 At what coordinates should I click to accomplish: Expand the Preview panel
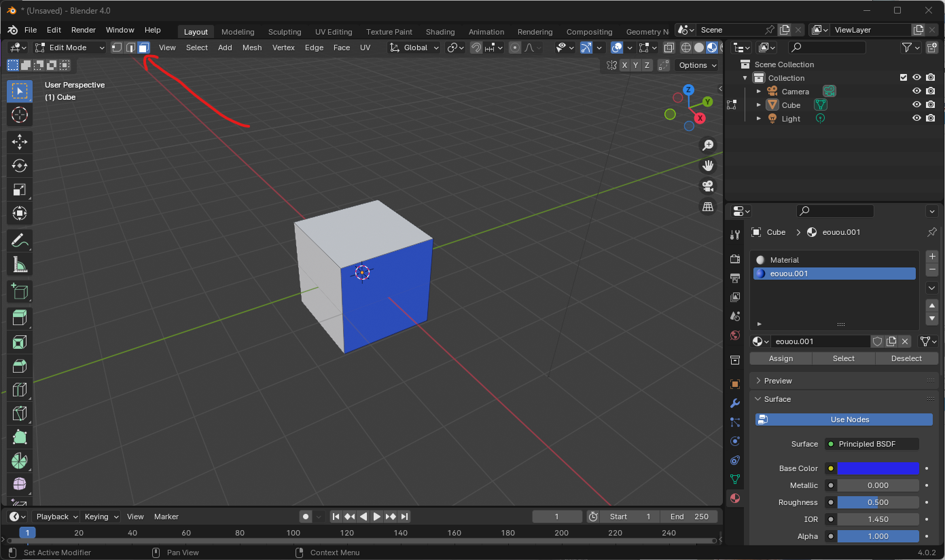(x=778, y=381)
